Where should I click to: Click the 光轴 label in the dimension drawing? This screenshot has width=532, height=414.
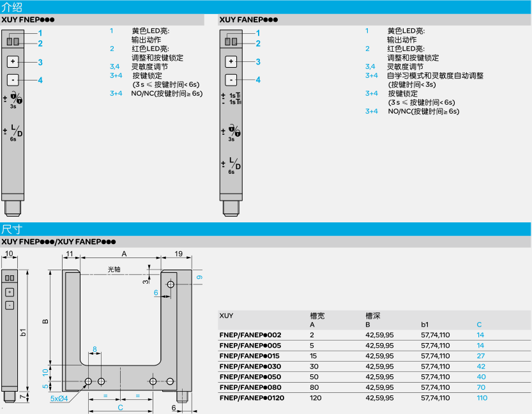point(114,269)
